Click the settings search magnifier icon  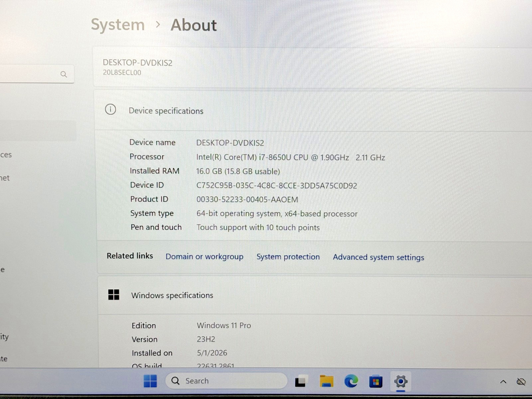point(64,74)
